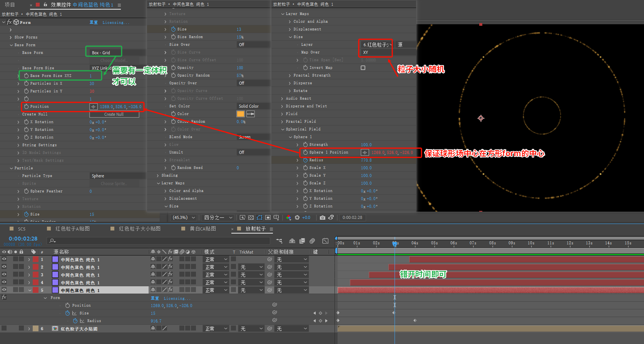Click the show snapshot icon
The height and width of the screenshot is (344, 644).
[331, 217]
